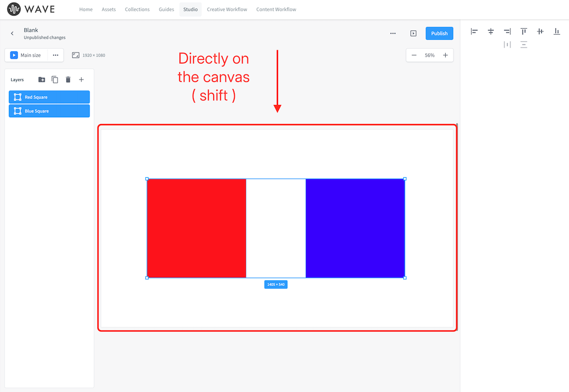Screen dimensions: 569x392
Task: Align layers to horizontal center
Action: tap(491, 31)
